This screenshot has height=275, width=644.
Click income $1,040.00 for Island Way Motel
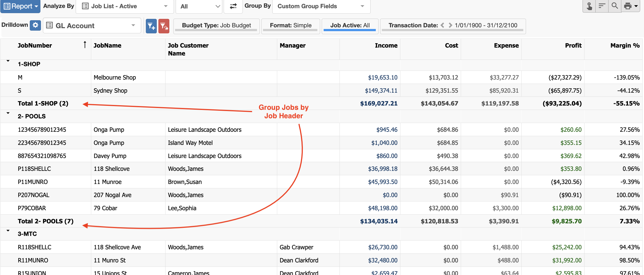click(x=384, y=143)
